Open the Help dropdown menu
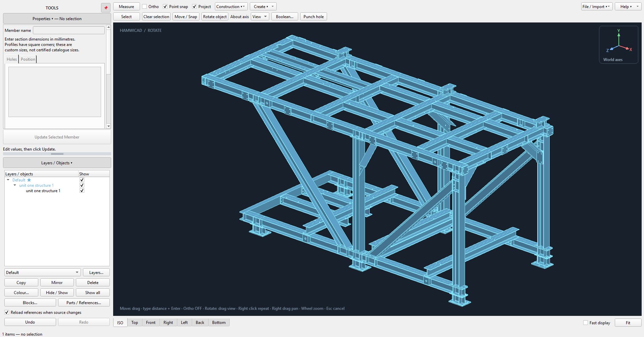Screen dimensions: 644x337 pos(628,7)
